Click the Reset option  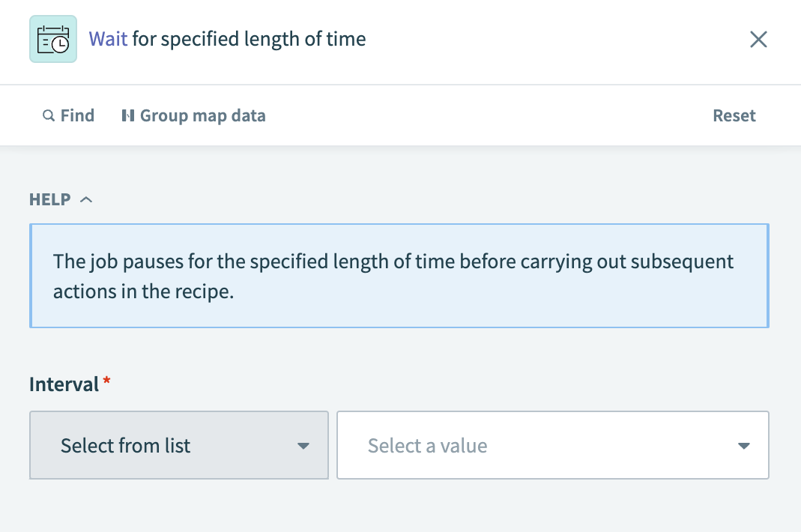click(734, 115)
